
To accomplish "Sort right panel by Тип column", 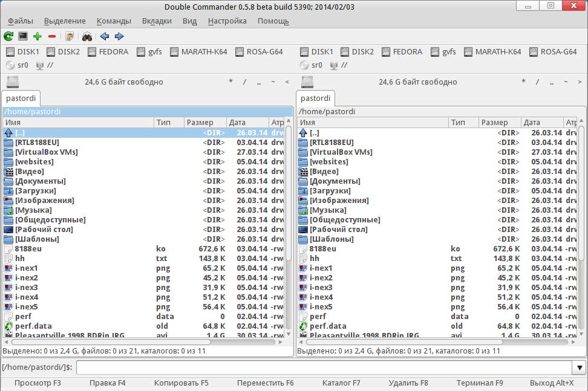I will [x=463, y=123].
